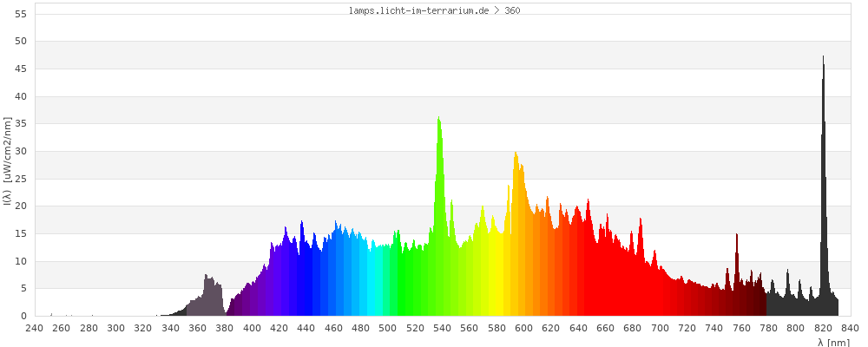Screen dimensions: 868x347
Task: Click the λ [nm] x-axis label
Action: (x=833, y=342)
